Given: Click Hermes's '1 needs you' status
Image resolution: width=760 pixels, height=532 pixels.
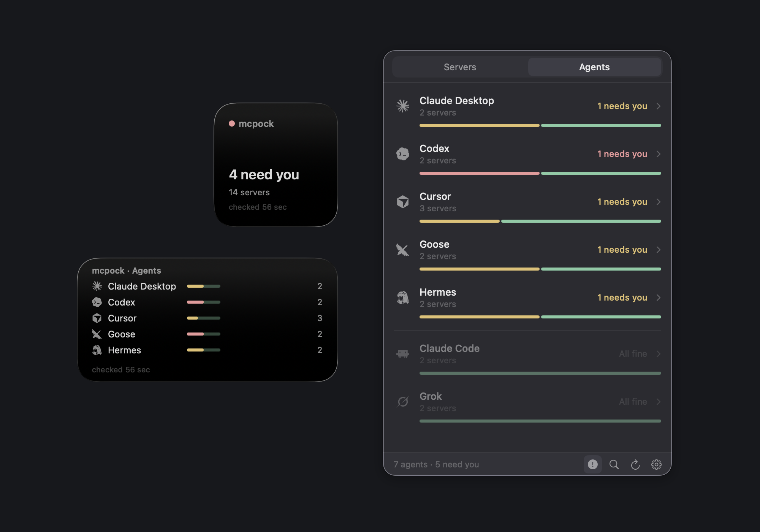Looking at the screenshot, I should [x=622, y=298].
